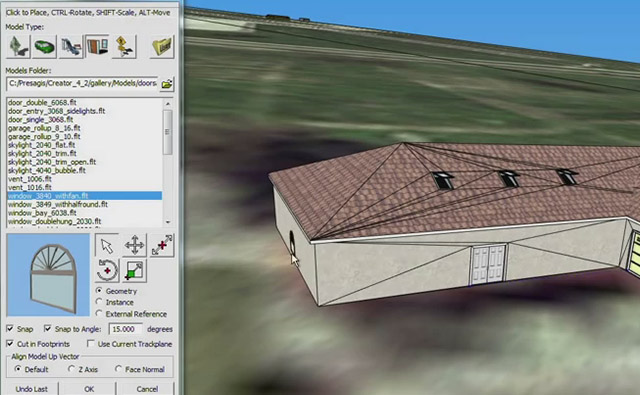
Task: Click the model list scroll down arrow
Action: coord(168,222)
